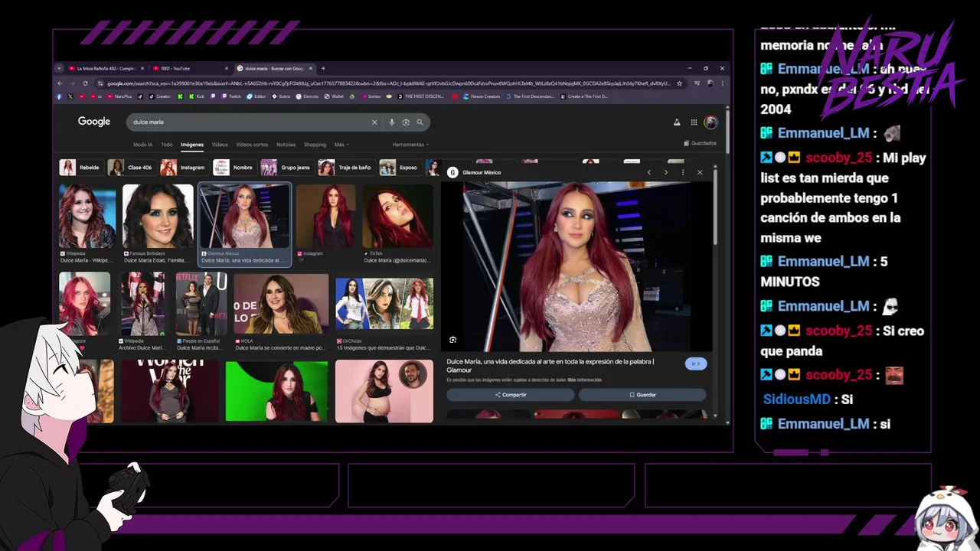Open the X bookmark icon
Image resolution: width=980 pixels, height=551 pixels.
70,96
